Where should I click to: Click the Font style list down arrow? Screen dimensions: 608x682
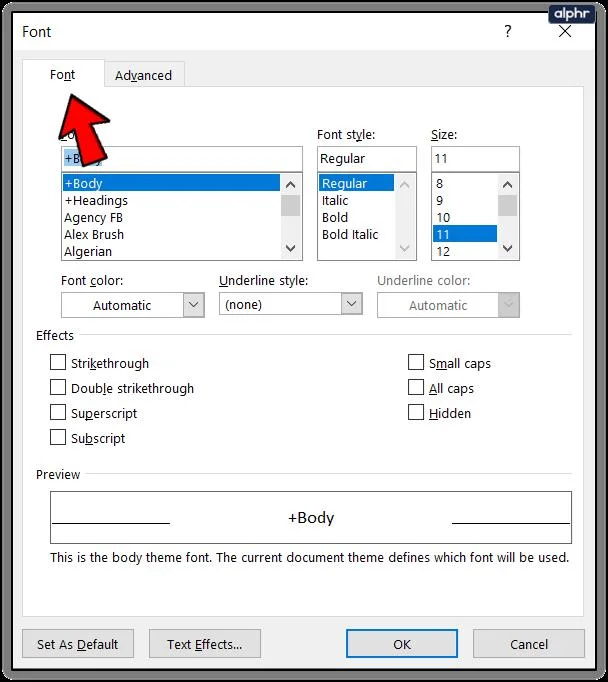(404, 248)
